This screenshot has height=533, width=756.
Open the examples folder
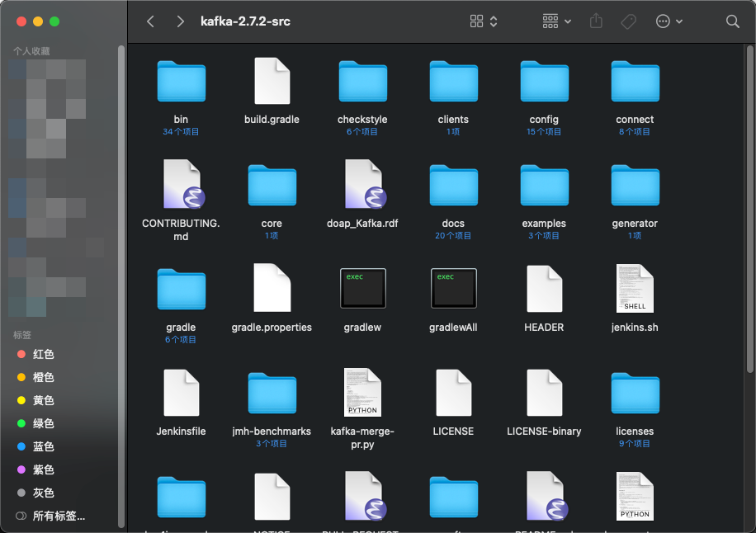545,186
